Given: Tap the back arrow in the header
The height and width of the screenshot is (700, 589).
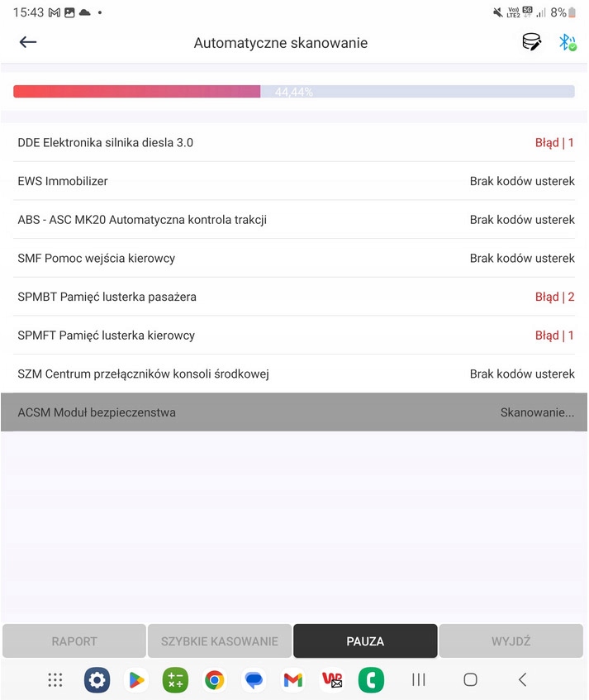Looking at the screenshot, I should [x=28, y=42].
